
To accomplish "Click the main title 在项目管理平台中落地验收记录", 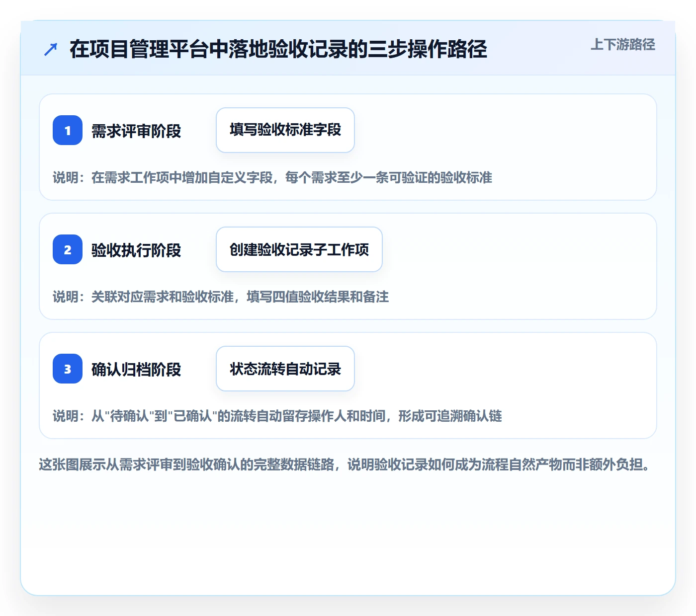I will (x=278, y=49).
